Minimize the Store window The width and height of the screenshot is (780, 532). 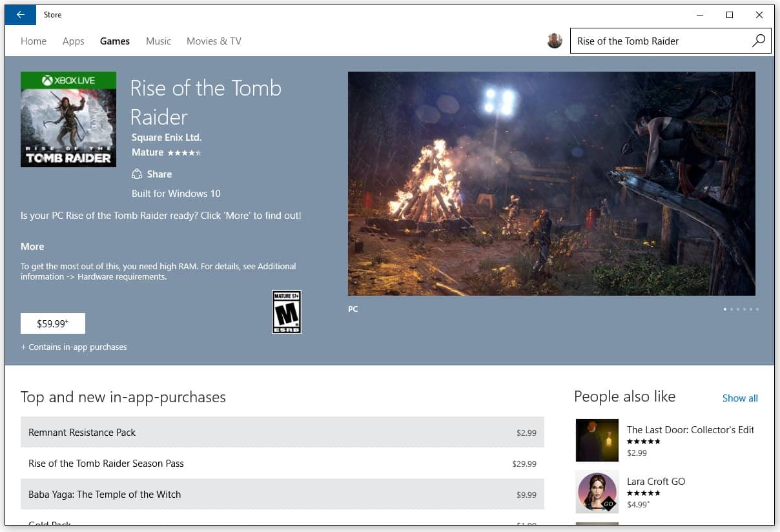(699, 15)
